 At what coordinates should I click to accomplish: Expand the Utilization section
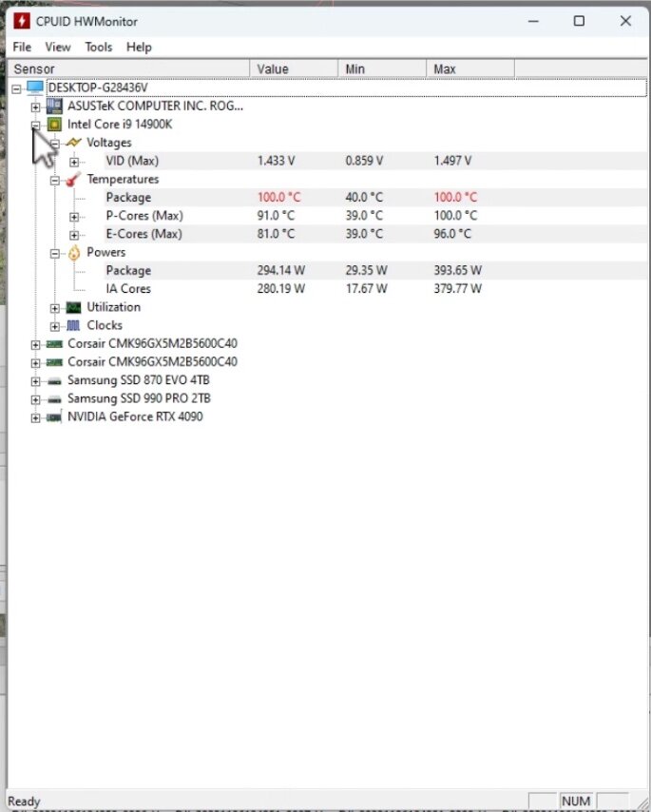[x=55, y=308]
